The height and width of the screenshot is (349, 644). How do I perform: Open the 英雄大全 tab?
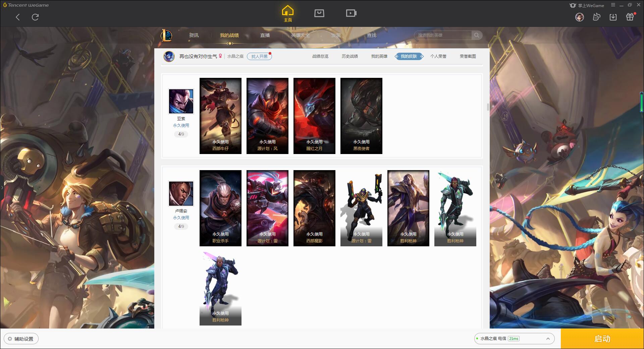pyautogui.click(x=301, y=35)
